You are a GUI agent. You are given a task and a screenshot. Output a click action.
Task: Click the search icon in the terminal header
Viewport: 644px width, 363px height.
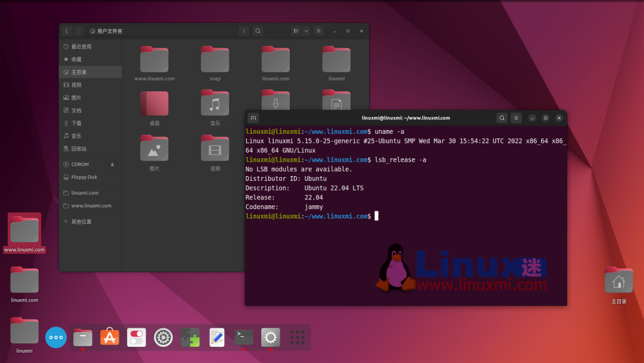[x=502, y=118]
